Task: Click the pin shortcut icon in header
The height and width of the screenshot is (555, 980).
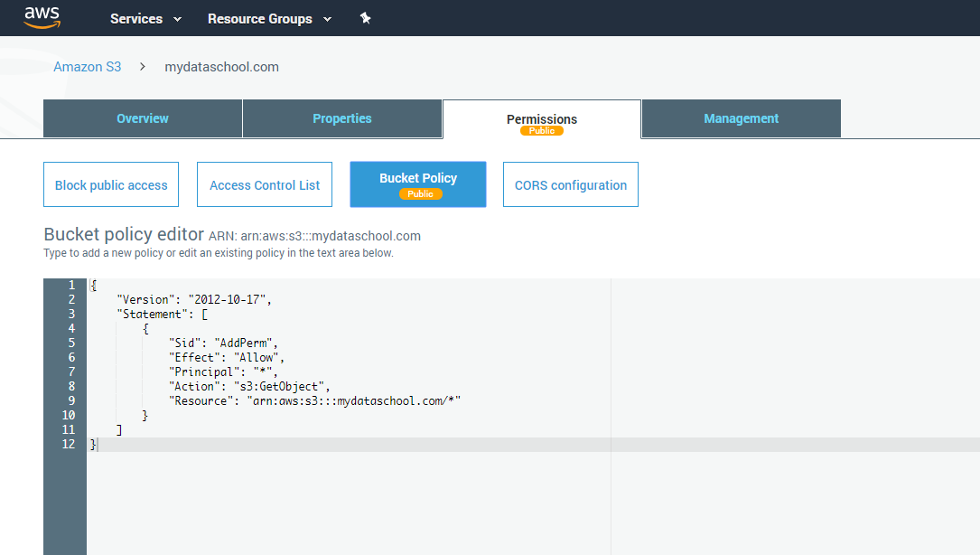Action: tap(366, 18)
